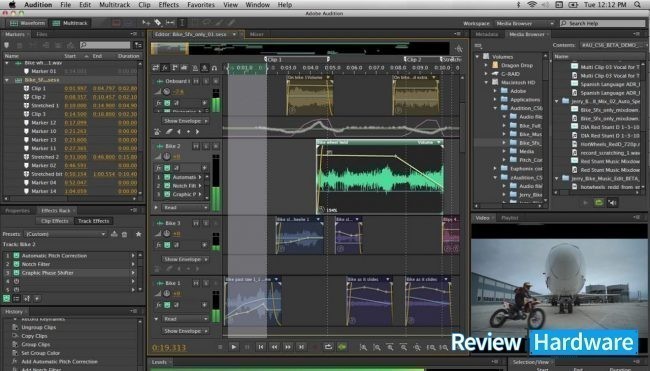
Task: Switch to Multitrack view
Action: 70,23
